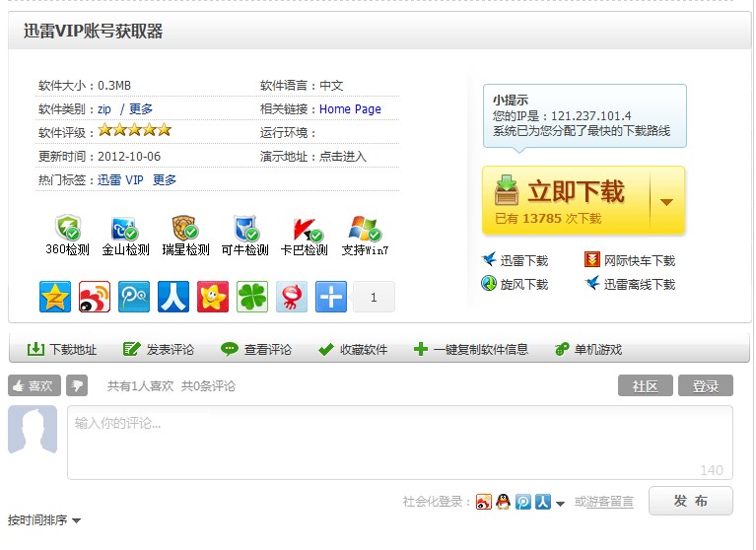Click the 发布 publish button
This screenshot has height=550, width=756.
691,501
